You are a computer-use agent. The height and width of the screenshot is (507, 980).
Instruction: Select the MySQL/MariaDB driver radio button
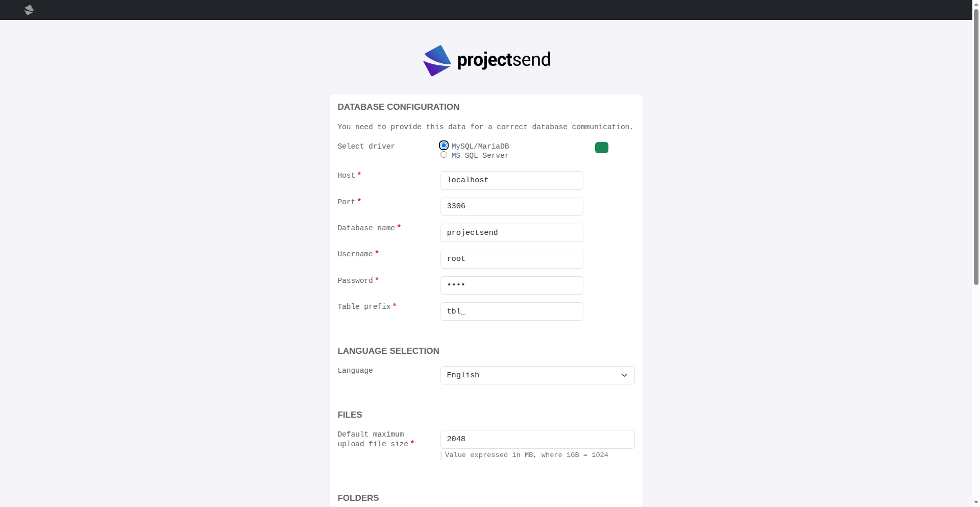pyautogui.click(x=444, y=146)
